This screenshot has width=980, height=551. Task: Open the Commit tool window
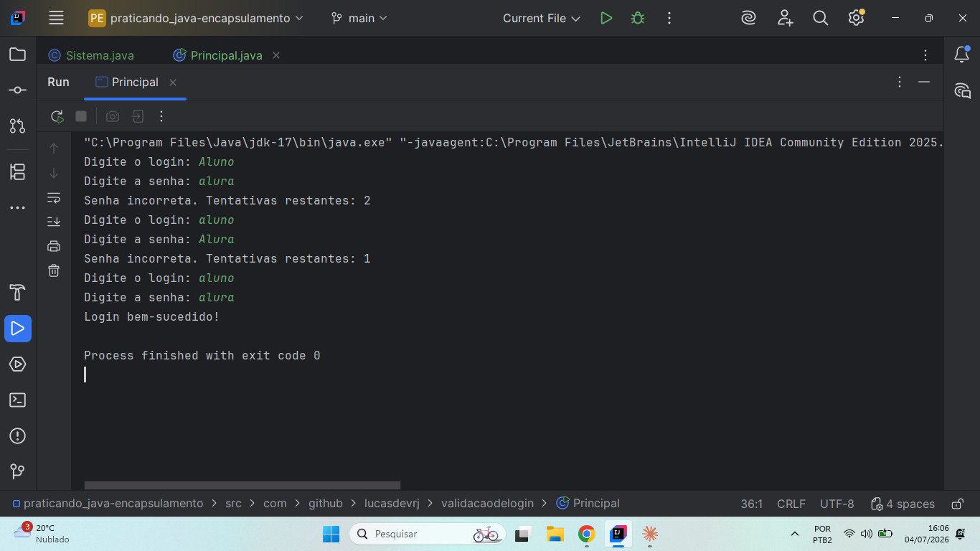click(x=18, y=90)
